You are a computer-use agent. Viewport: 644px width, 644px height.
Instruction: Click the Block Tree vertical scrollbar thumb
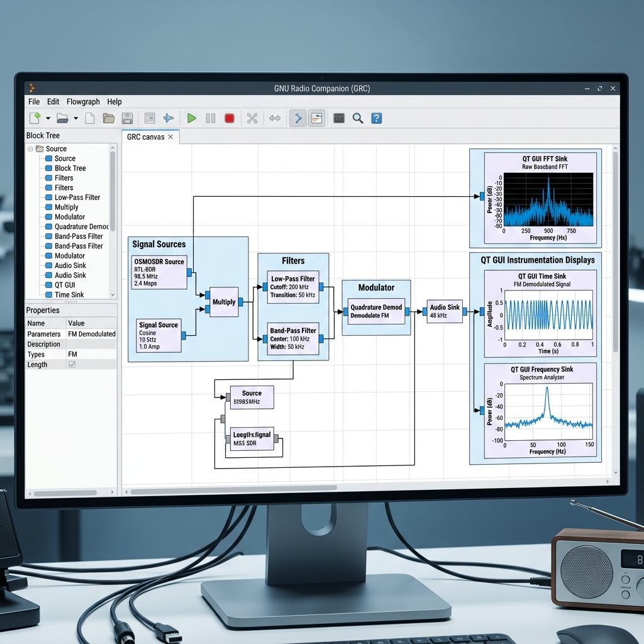click(x=113, y=191)
